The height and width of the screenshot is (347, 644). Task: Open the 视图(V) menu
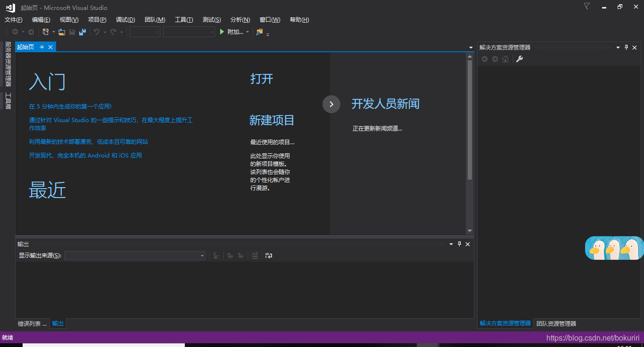click(69, 20)
